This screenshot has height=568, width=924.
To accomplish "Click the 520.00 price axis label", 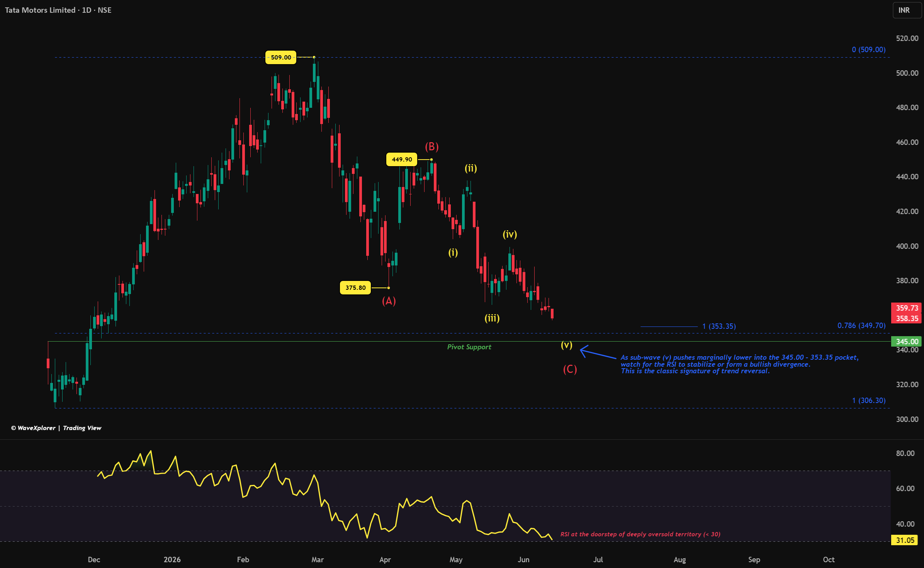I will pos(907,38).
